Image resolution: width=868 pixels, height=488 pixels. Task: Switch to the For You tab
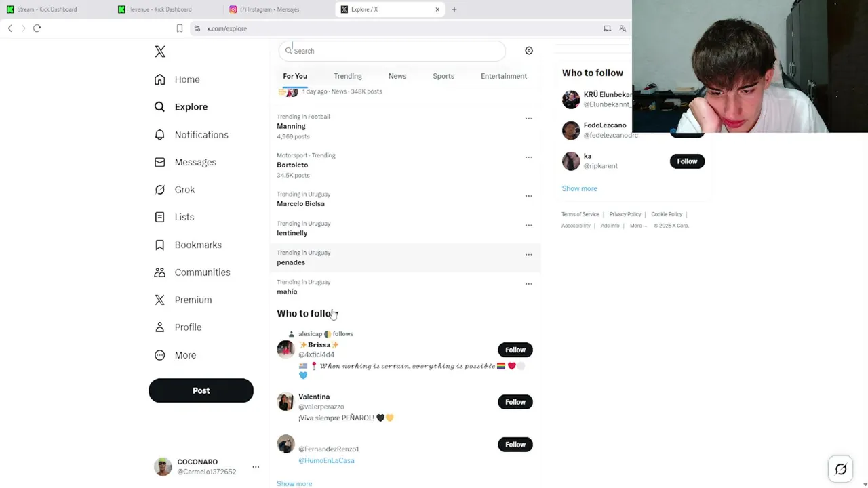pyautogui.click(x=295, y=76)
